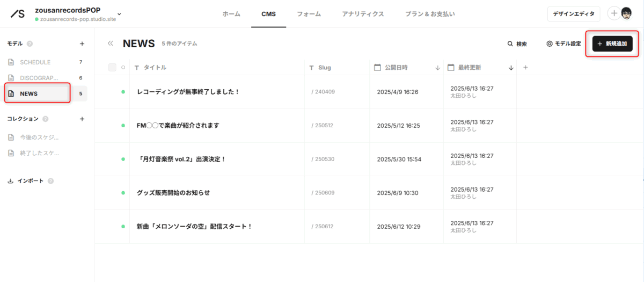The height and width of the screenshot is (282, 644).
Task: Sort by 最終更新 using the arrow
Action: point(511,68)
